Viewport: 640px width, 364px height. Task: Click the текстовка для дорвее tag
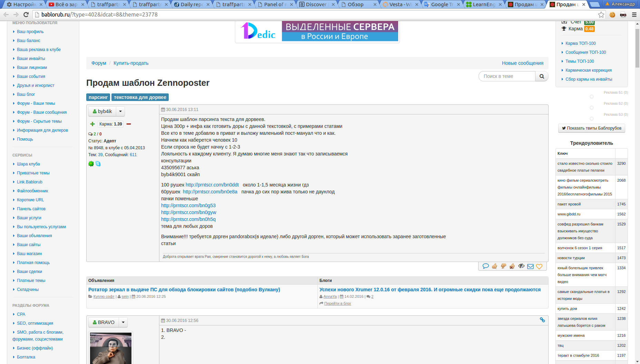coord(140,97)
